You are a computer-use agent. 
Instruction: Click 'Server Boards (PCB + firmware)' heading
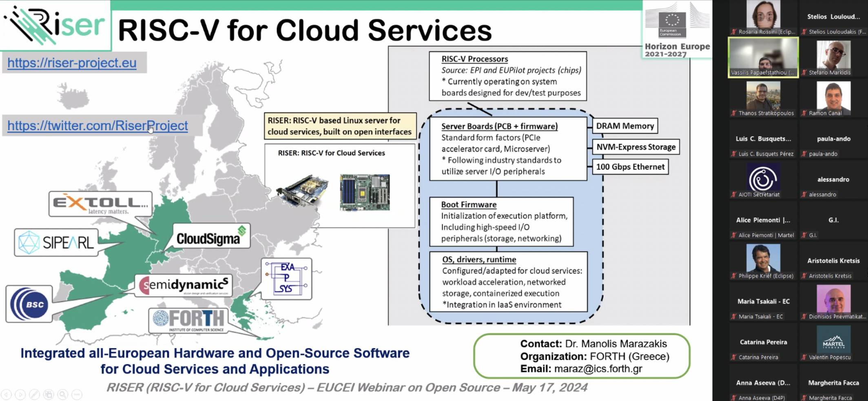[x=499, y=126]
